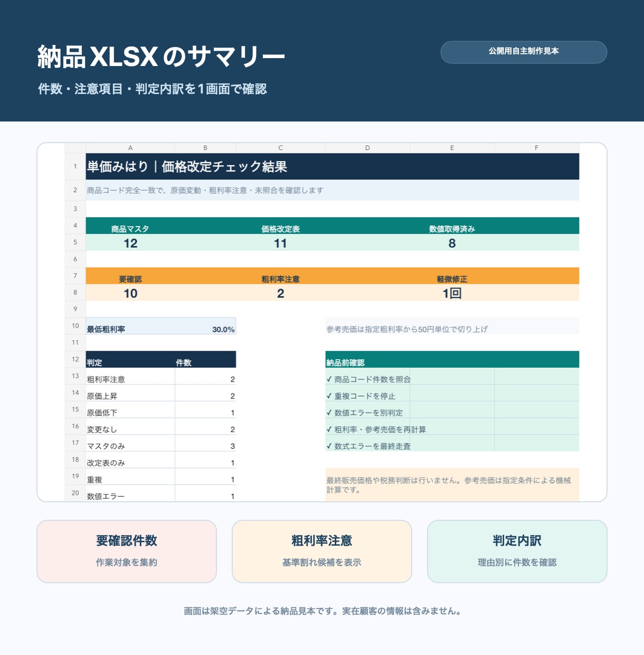Screen dimensions: 644x655
Task: Click the 数値取得済み value 8
Action: (452, 243)
